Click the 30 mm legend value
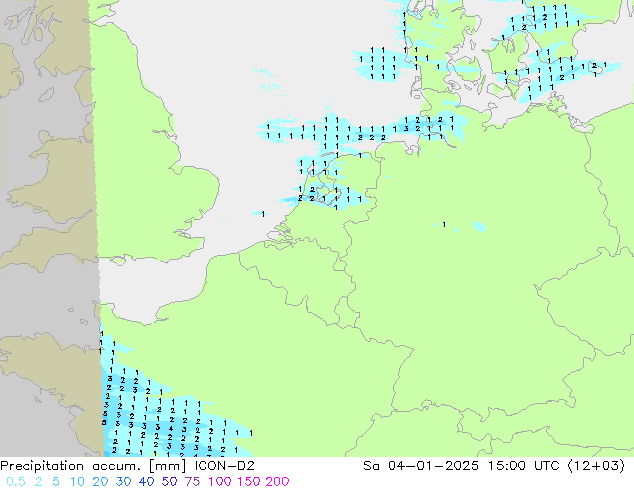This screenshot has height=490, width=634. tap(123, 482)
